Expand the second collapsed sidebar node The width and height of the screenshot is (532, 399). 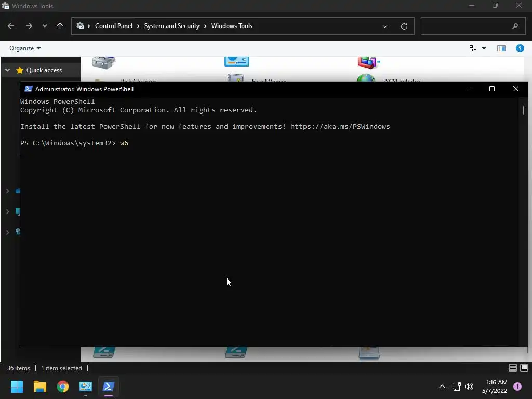pyautogui.click(x=7, y=212)
